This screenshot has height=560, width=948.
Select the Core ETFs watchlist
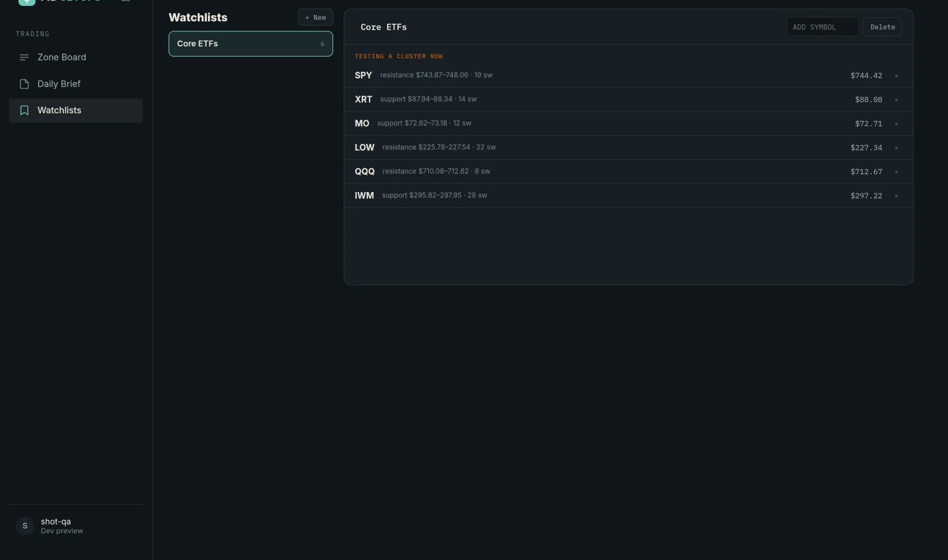251,44
